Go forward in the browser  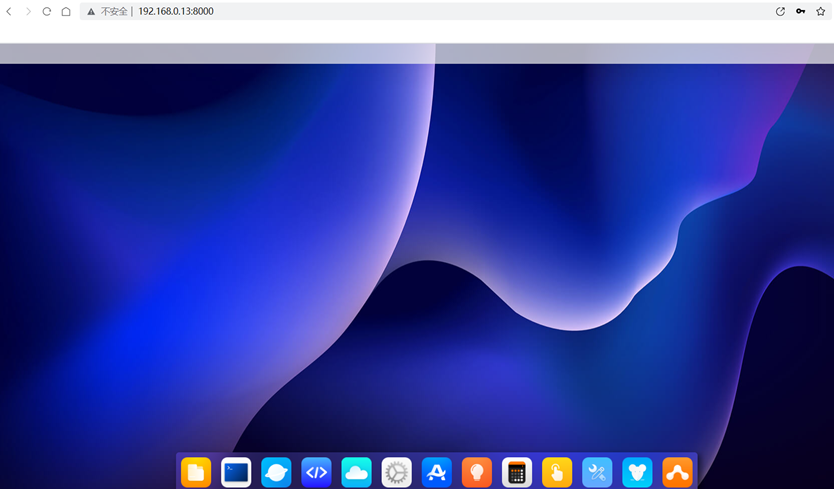tap(28, 11)
